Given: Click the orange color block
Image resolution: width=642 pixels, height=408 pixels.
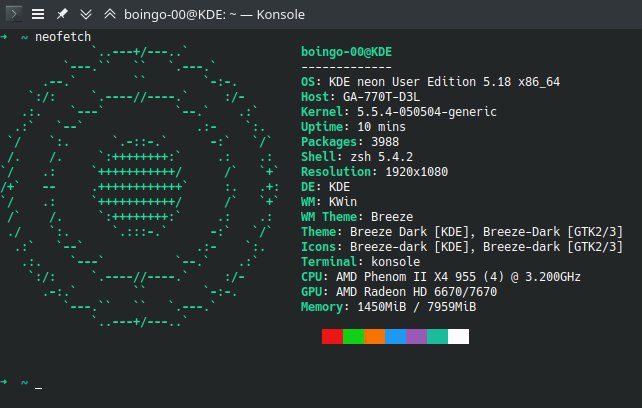Looking at the screenshot, I should click(x=374, y=336).
